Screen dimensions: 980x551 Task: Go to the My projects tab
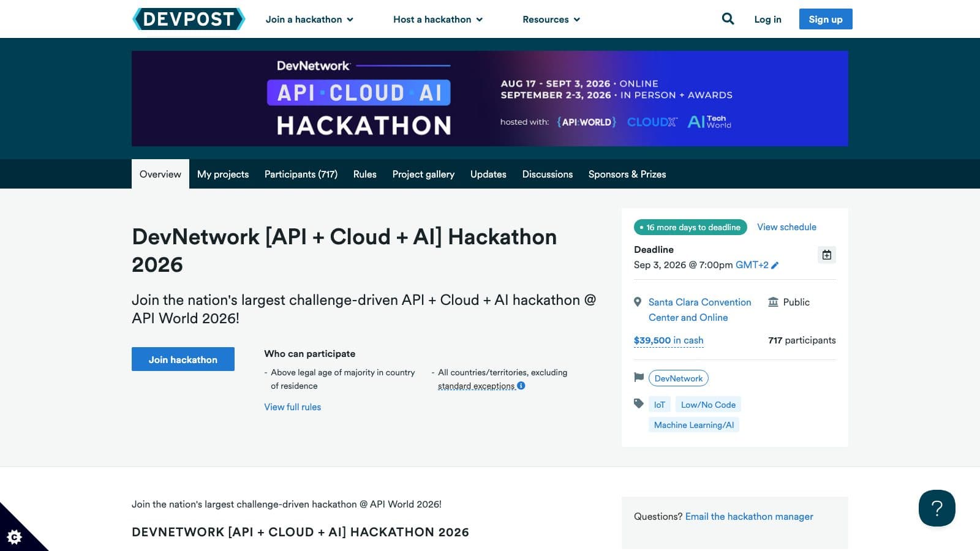pyautogui.click(x=223, y=174)
